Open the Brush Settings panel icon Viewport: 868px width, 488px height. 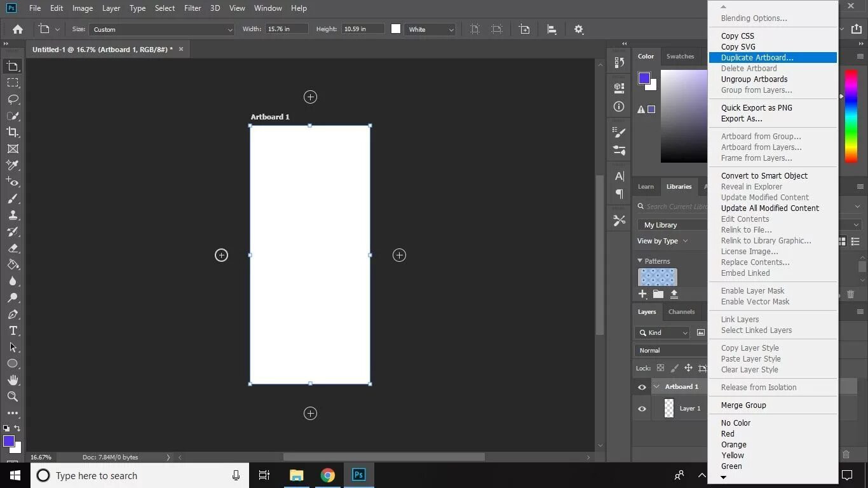click(x=620, y=132)
